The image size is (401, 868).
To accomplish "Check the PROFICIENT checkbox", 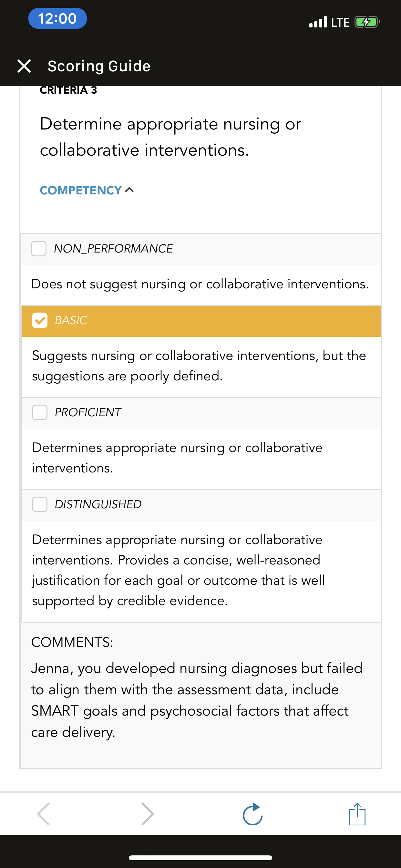I will tap(40, 412).
